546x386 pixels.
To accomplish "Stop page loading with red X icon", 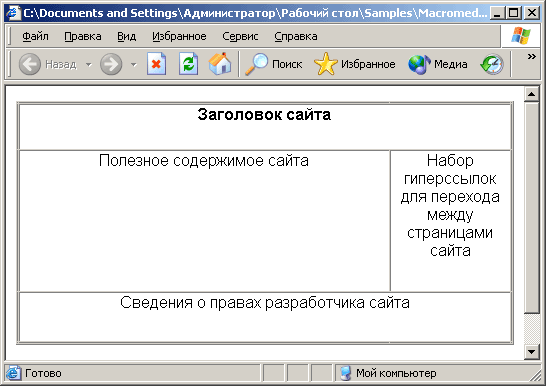I will click(x=156, y=64).
